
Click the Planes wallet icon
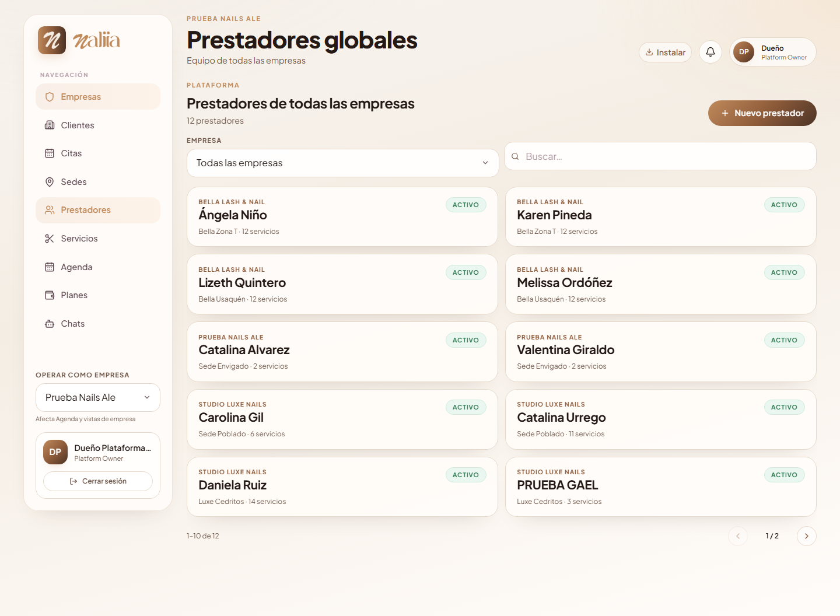[50, 295]
